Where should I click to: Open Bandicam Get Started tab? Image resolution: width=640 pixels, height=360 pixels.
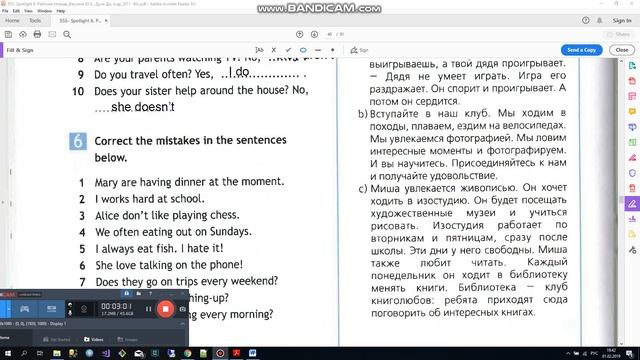click(x=56, y=339)
